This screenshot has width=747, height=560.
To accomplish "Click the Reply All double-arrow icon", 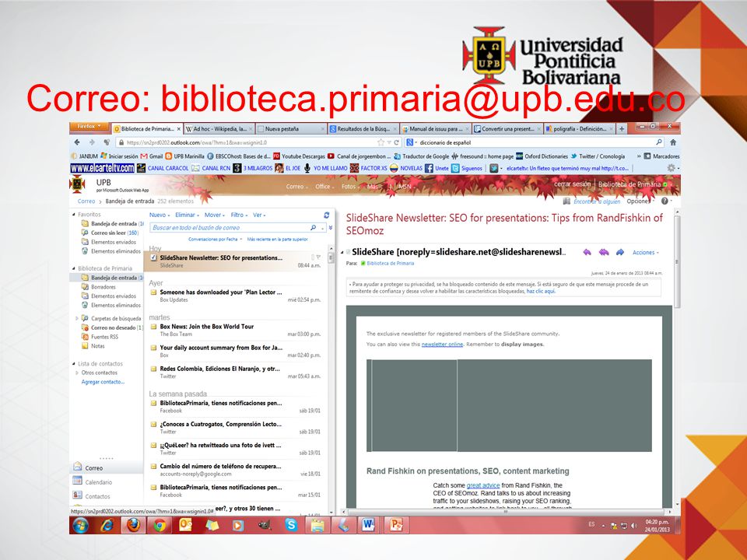I will click(x=604, y=252).
